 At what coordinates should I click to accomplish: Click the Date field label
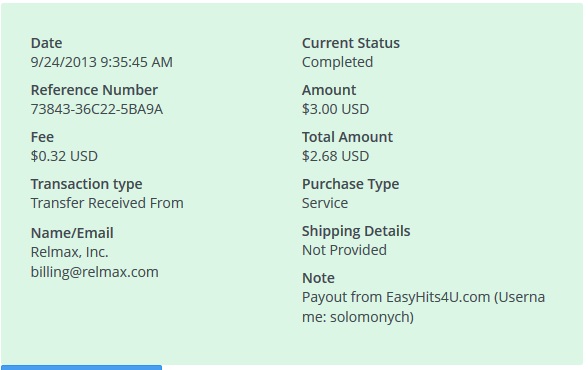point(46,43)
